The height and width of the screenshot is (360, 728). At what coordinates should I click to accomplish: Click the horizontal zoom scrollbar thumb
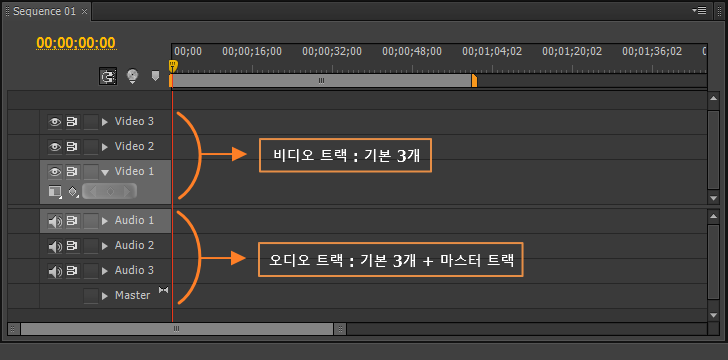[177, 329]
